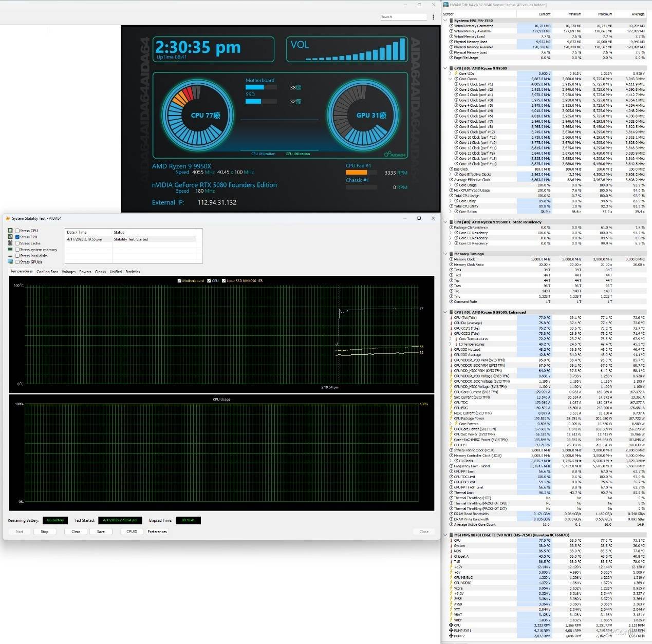
Task: Switch to the Cooling Fans tab
Action: (x=47, y=272)
